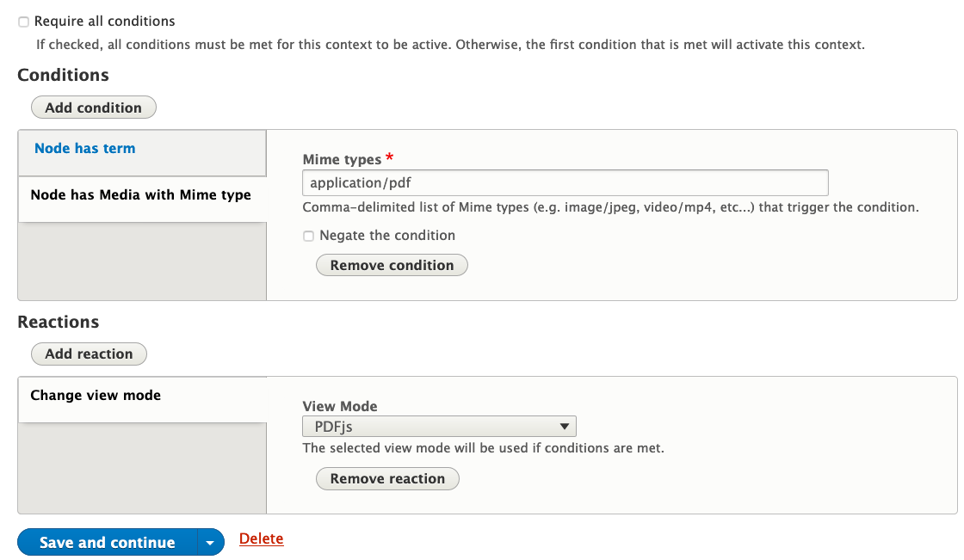Click the Save and continue split-button arrow
Screen dimensions: 964x560
coord(209,542)
